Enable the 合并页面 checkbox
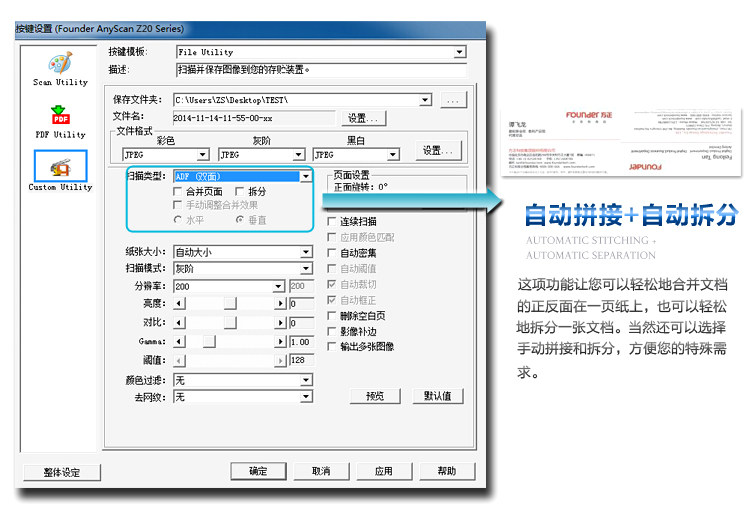Screen dimensions: 750x519 (177, 191)
